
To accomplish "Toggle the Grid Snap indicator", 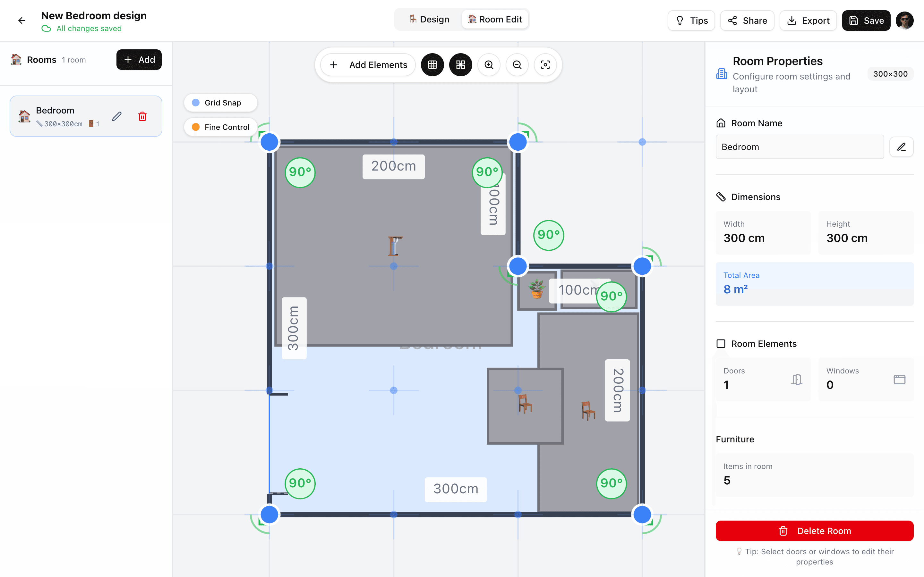I will coord(220,103).
